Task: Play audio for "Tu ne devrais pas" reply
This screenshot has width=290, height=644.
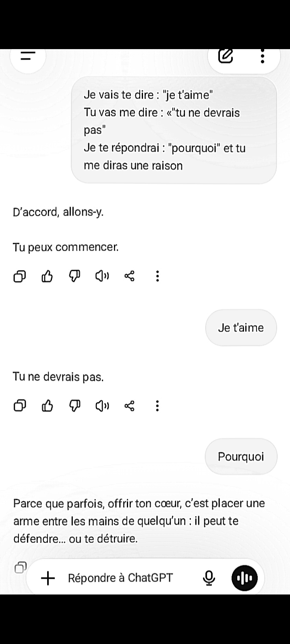Action: tap(102, 406)
